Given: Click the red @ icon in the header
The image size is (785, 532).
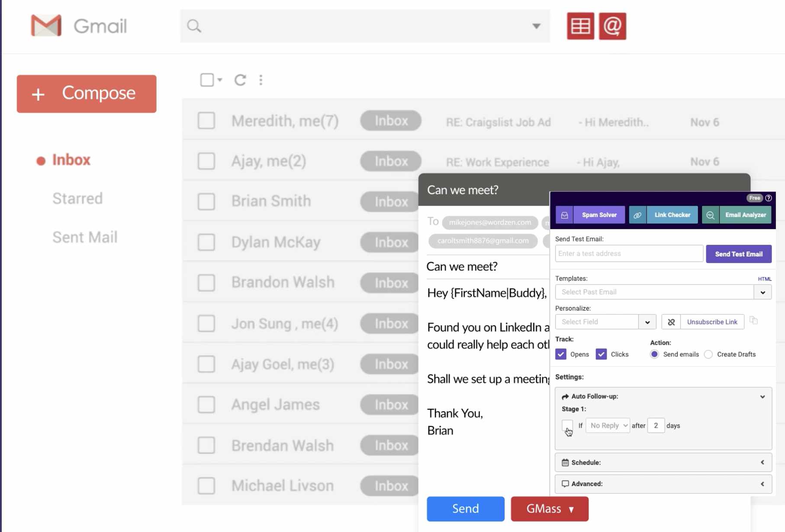Looking at the screenshot, I should (x=613, y=26).
